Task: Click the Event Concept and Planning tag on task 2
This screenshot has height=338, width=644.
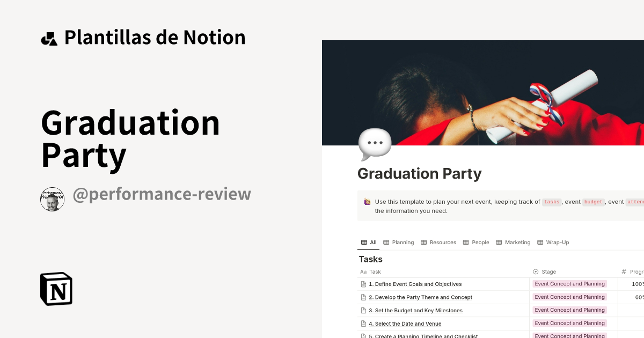Action: 569,297
